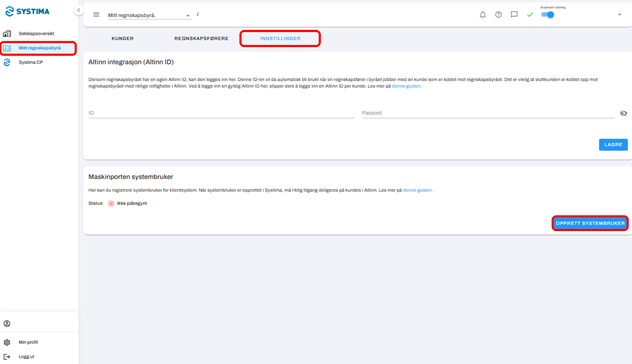This screenshot has height=364, width=632.
Task: Click Logg ut in the sidebar
Action: tap(26, 357)
